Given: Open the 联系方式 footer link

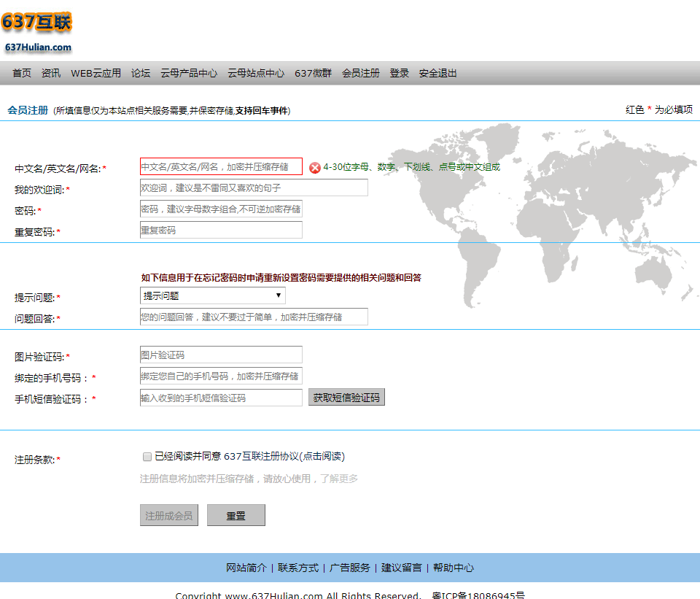Looking at the screenshot, I should (298, 568).
